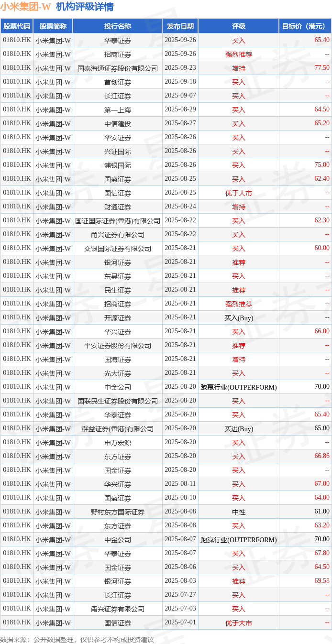Image resolution: width=332 pixels, height=644 pixels.
Task: Click the 数据来源 footer note
Action: (x=77, y=640)
